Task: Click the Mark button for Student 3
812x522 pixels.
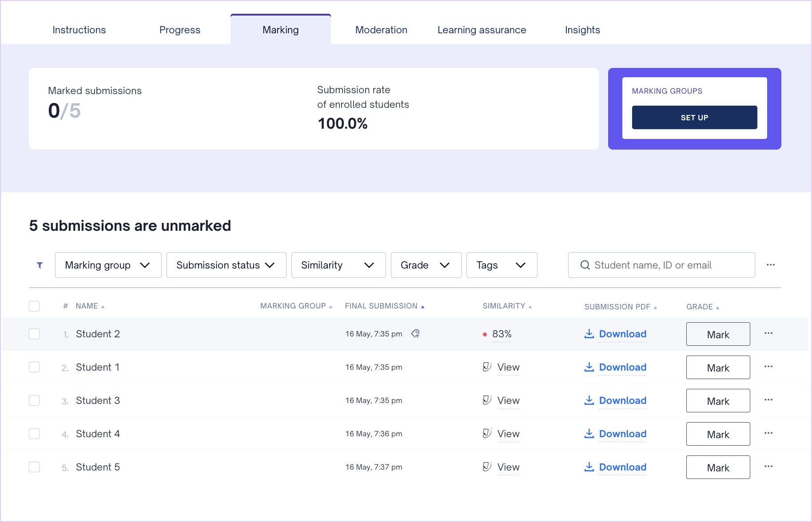Action: tap(718, 401)
